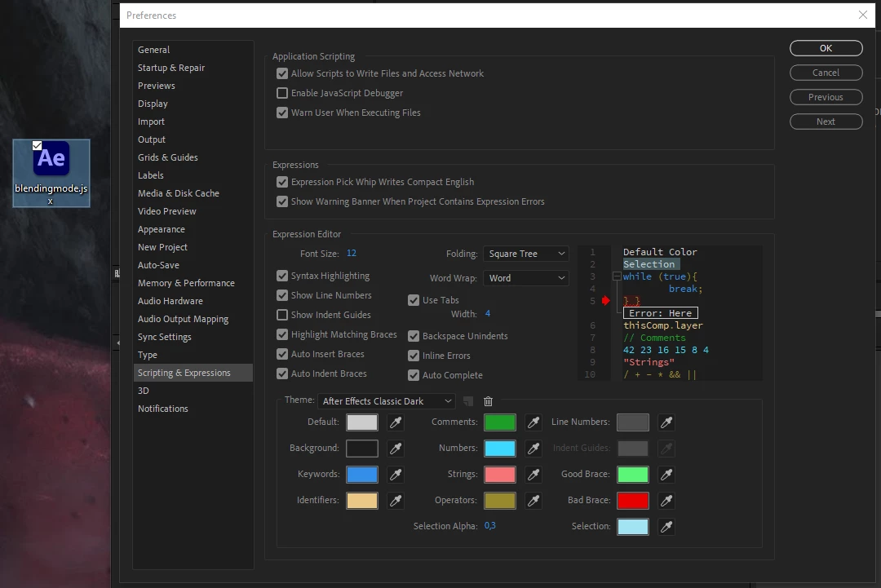This screenshot has width=881, height=588.
Task: Pick Identifiers color with its eyedropper
Action: 396,501
